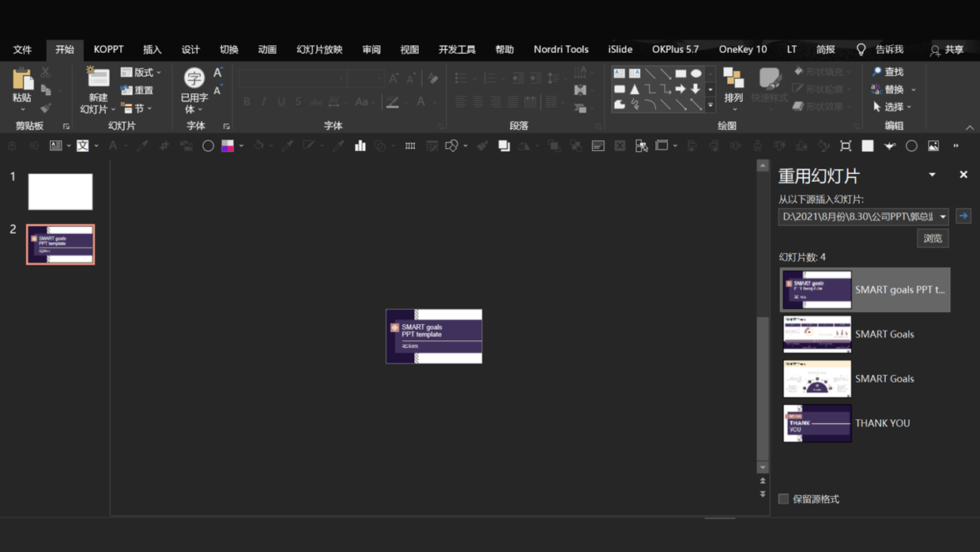This screenshot has width=980, height=552.
Task: Click the Paste (粘贴) clipboard icon
Action: click(x=22, y=80)
